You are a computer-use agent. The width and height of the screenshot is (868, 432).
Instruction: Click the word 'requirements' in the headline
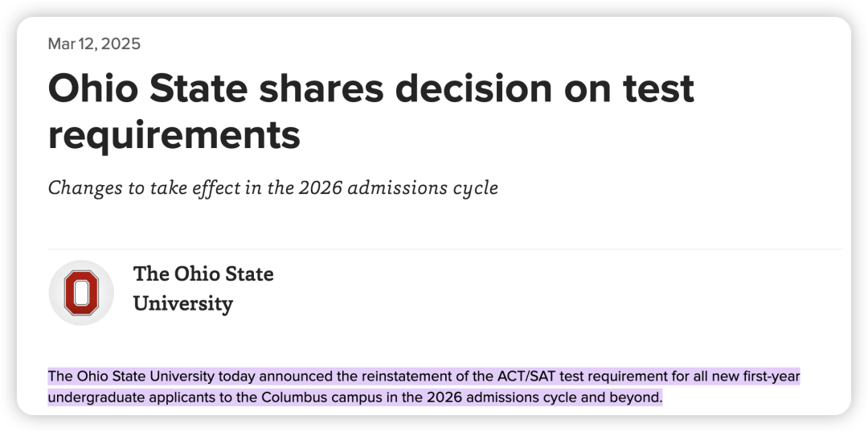tap(174, 136)
